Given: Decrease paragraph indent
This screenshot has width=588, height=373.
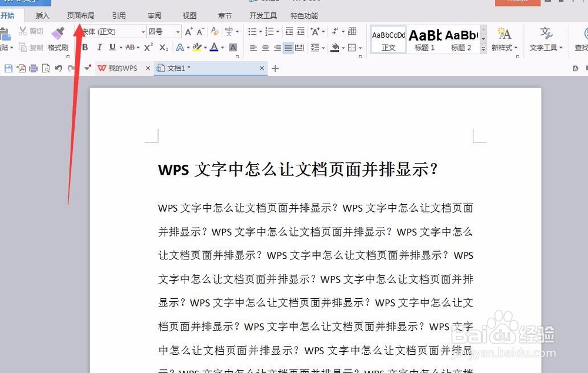Looking at the screenshot, I should pyautogui.click(x=289, y=31).
